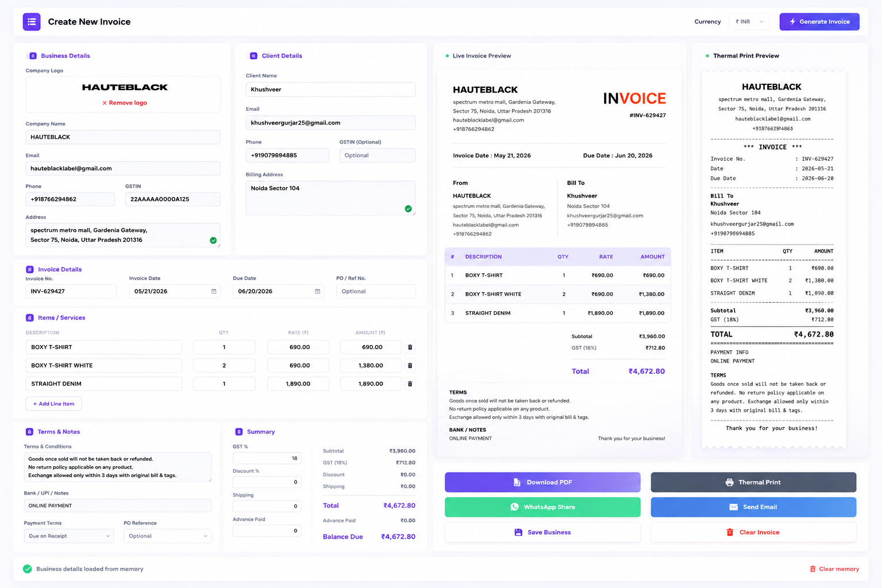Viewport: 882px width, 588px height.
Task: Click TOTAL ₹4,672.80 in thermal preview
Action: (772, 334)
